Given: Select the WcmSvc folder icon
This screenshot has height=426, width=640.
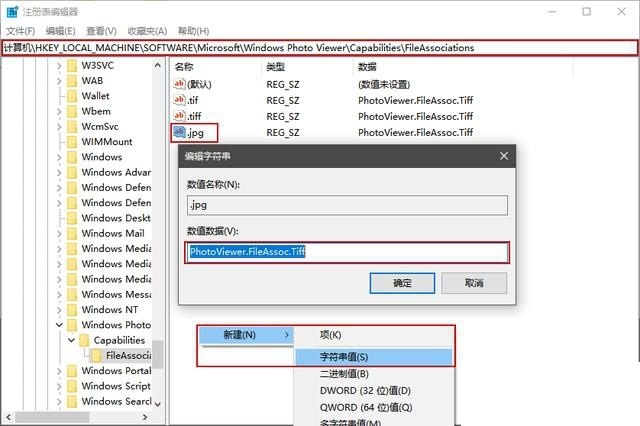Looking at the screenshot, I should coord(72,127).
